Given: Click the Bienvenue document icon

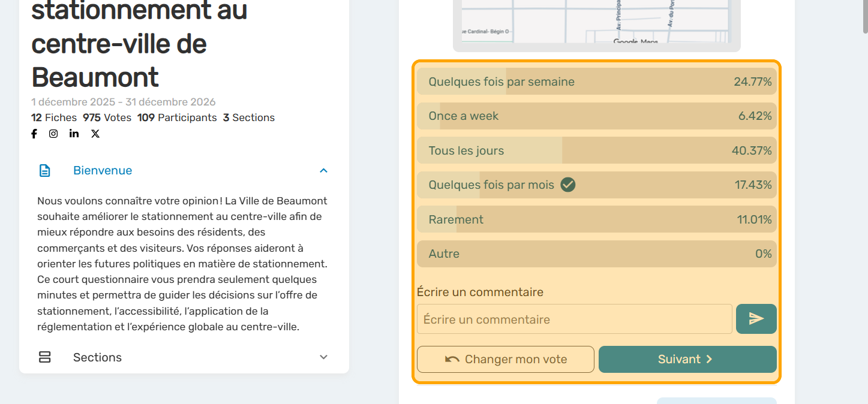Looking at the screenshot, I should pyautogui.click(x=45, y=171).
